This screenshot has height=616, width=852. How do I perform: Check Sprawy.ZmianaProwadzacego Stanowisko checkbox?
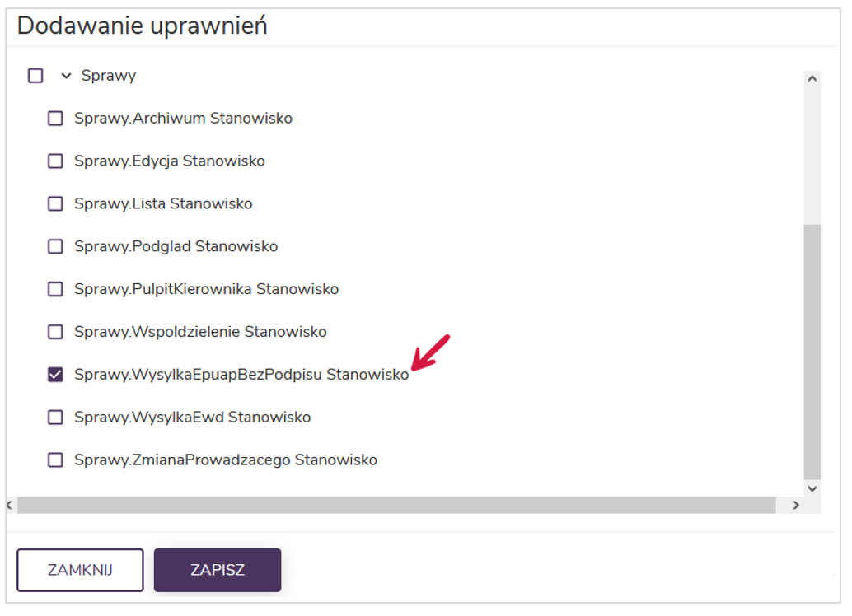click(55, 460)
